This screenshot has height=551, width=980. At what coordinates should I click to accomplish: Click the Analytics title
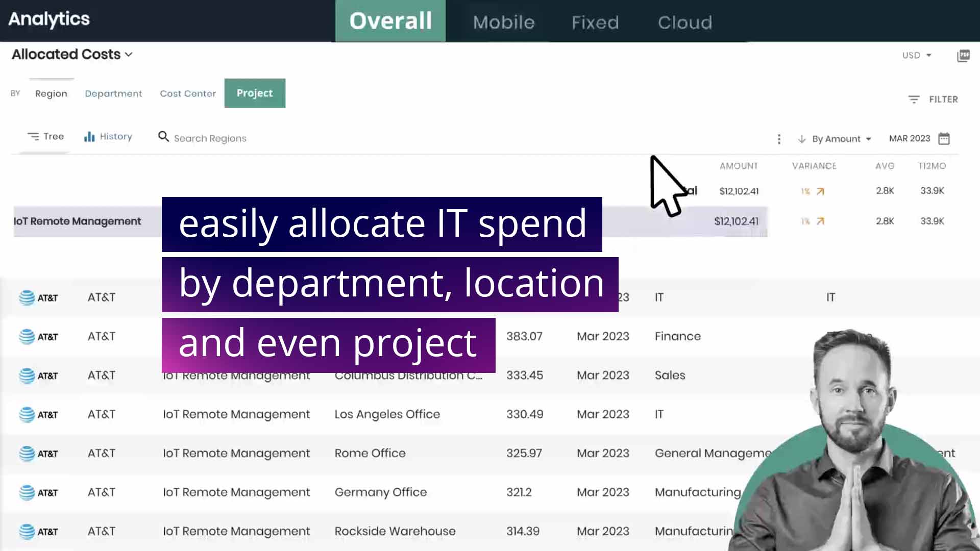[x=49, y=19]
